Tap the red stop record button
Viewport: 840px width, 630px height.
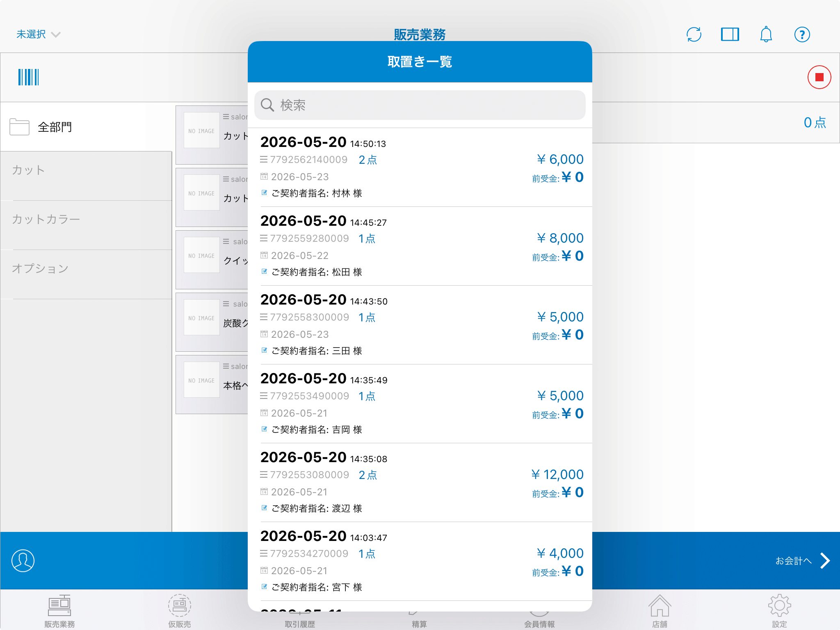click(x=819, y=77)
